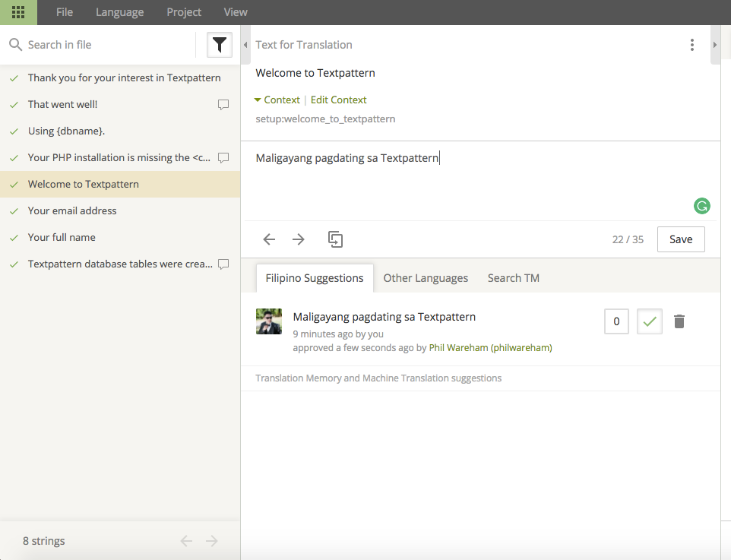Switch to the Other Languages tab
Screen dimensions: 731x560
click(426, 278)
